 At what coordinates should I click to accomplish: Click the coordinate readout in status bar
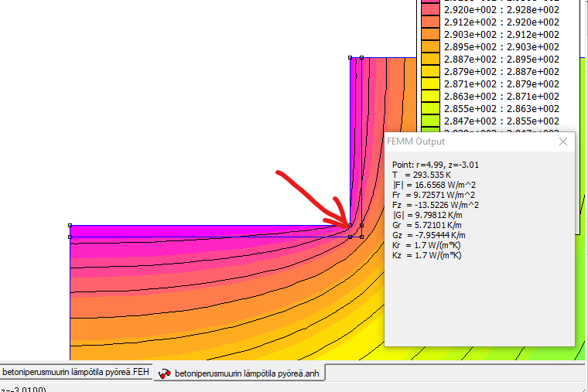coord(23,389)
